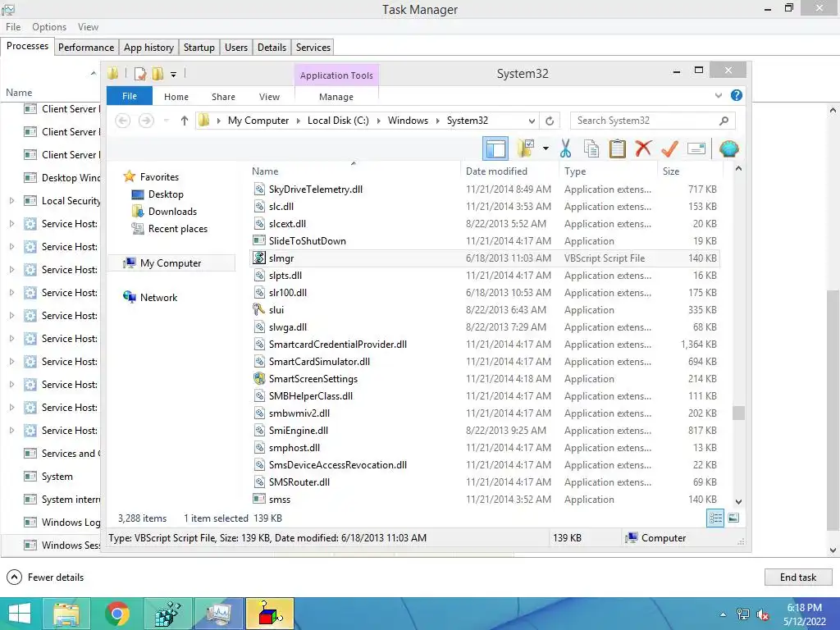Select the slui application file

coord(485,309)
